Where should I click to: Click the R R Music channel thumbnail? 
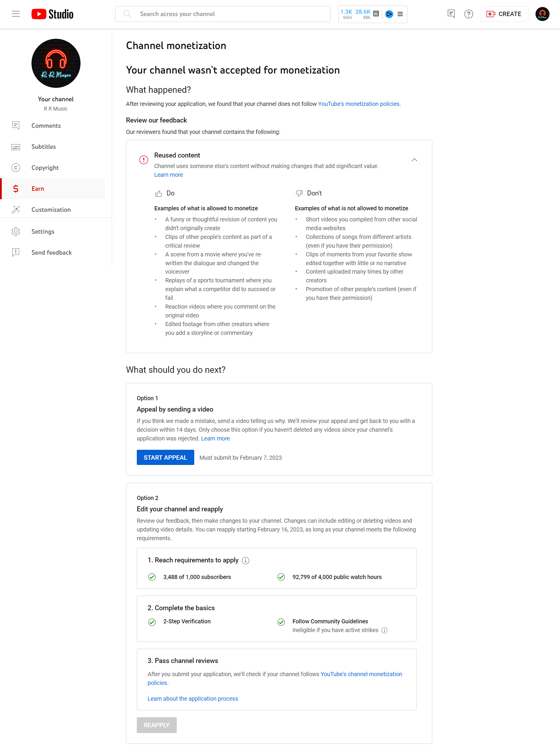56,63
